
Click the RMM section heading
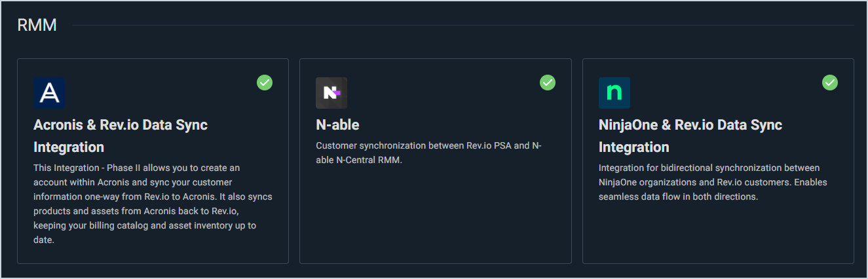pos(37,26)
